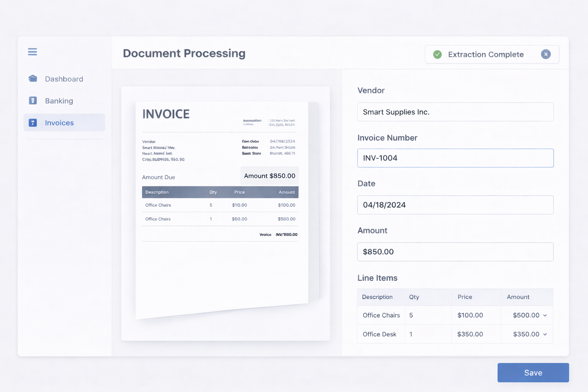Click the Dashboard folder icon

(33, 78)
